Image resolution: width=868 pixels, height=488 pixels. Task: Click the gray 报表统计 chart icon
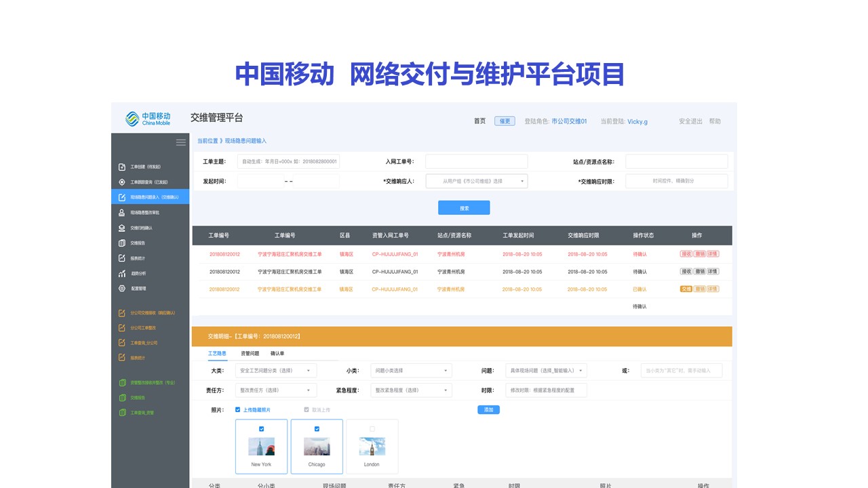[122, 258]
